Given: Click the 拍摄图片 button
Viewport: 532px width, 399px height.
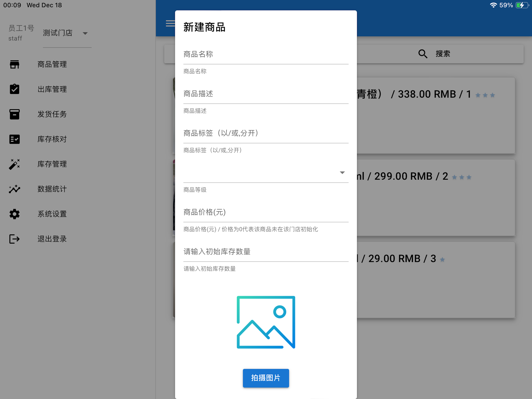Looking at the screenshot, I should point(266,378).
